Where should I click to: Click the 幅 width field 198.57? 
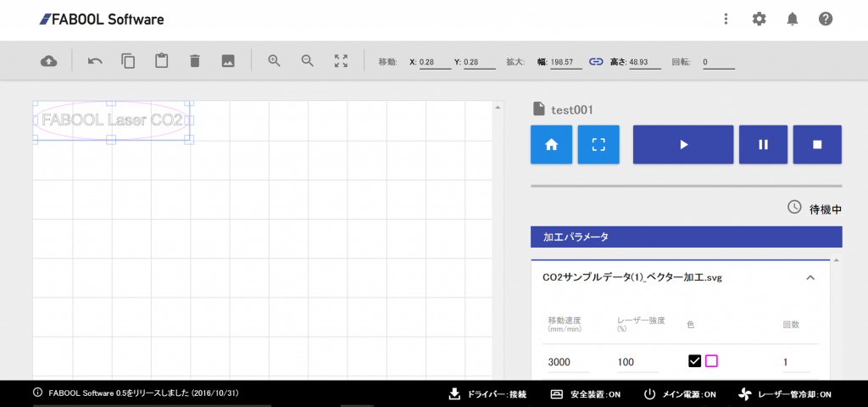pyautogui.click(x=566, y=63)
